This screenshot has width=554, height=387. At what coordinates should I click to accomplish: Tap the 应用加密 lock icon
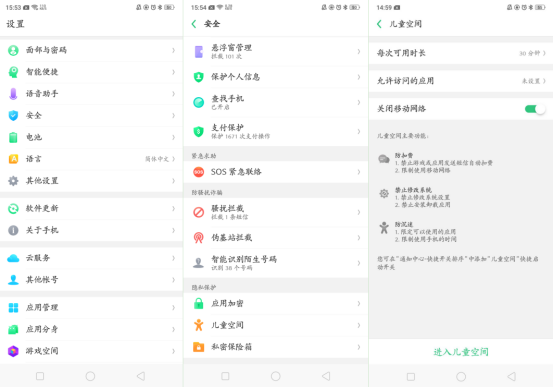coord(199,304)
